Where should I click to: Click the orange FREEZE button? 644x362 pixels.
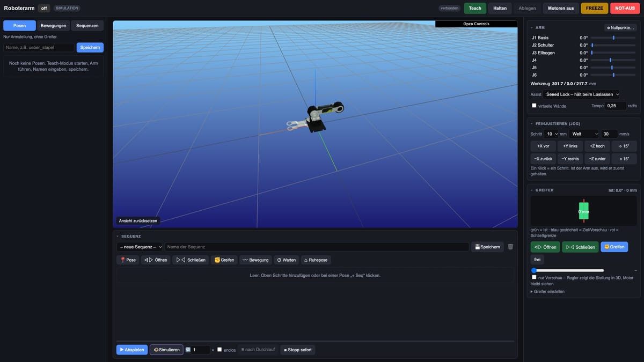click(594, 8)
